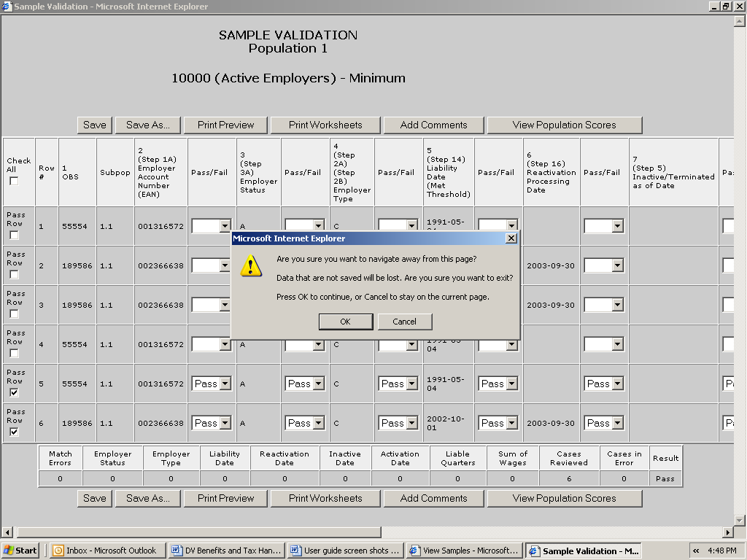Expand row 1 Reactivation Pass/Fail dropdown
This screenshot has width=747, height=560.
(617, 226)
